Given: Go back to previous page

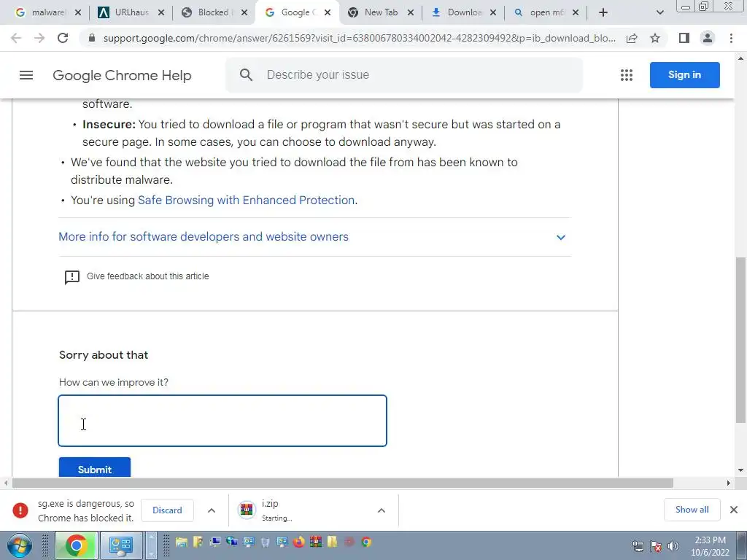Looking at the screenshot, I should tap(16, 38).
